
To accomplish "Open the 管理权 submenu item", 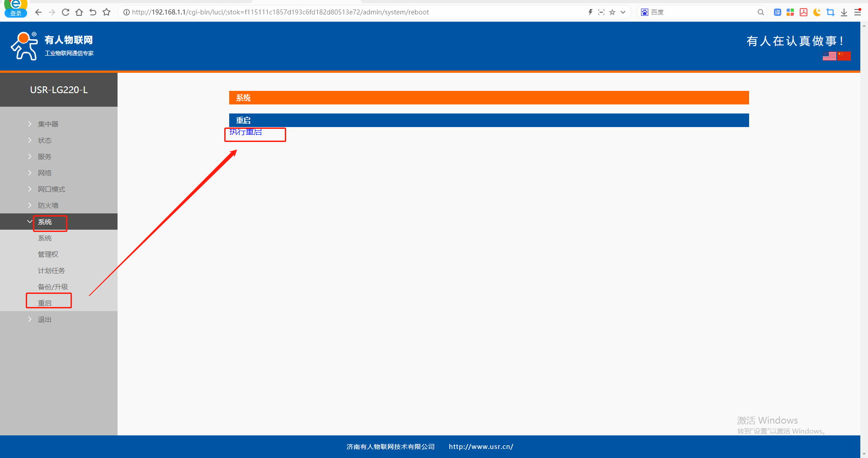I will click(x=48, y=255).
